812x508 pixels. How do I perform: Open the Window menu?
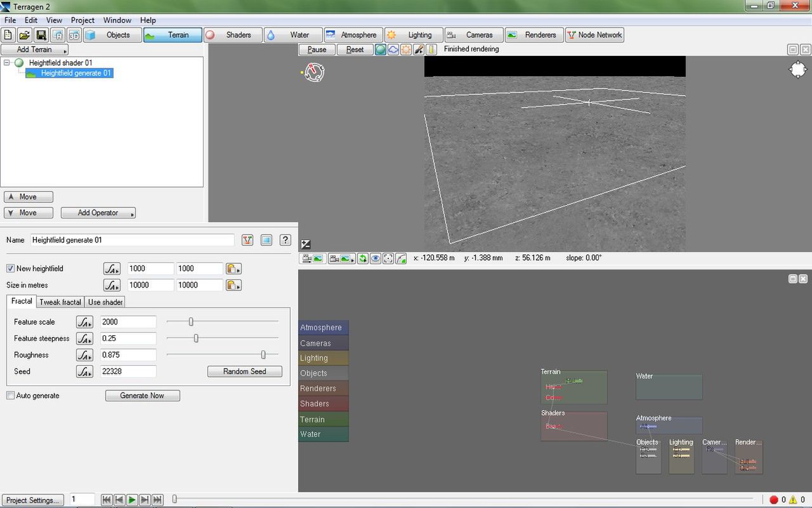point(117,20)
